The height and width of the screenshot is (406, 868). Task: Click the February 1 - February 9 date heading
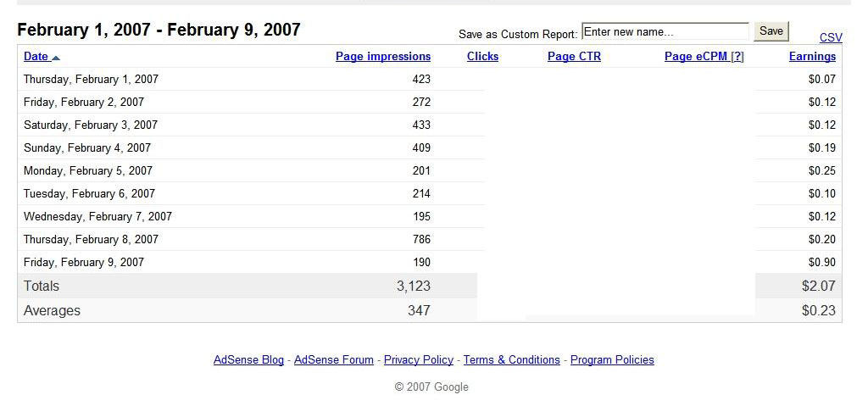click(x=159, y=31)
